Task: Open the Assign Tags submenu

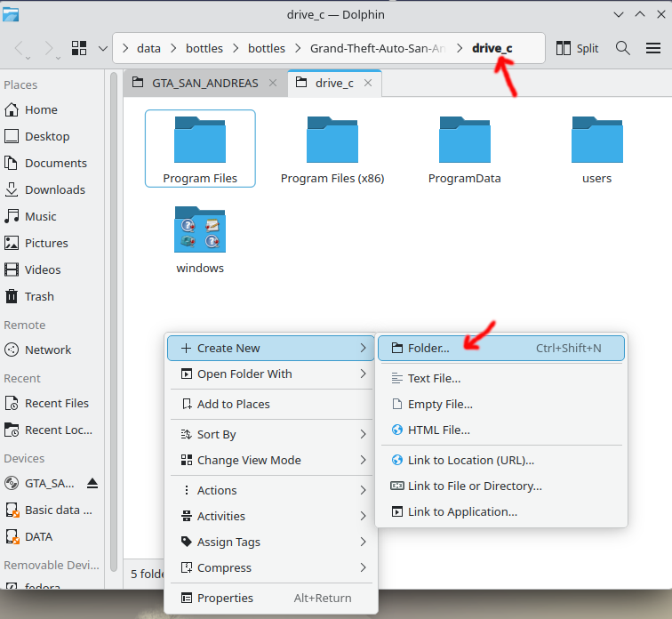Action: tap(271, 542)
